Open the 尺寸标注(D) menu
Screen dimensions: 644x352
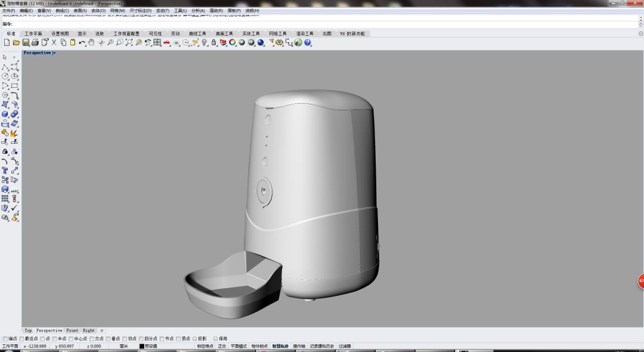tap(141, 11)
